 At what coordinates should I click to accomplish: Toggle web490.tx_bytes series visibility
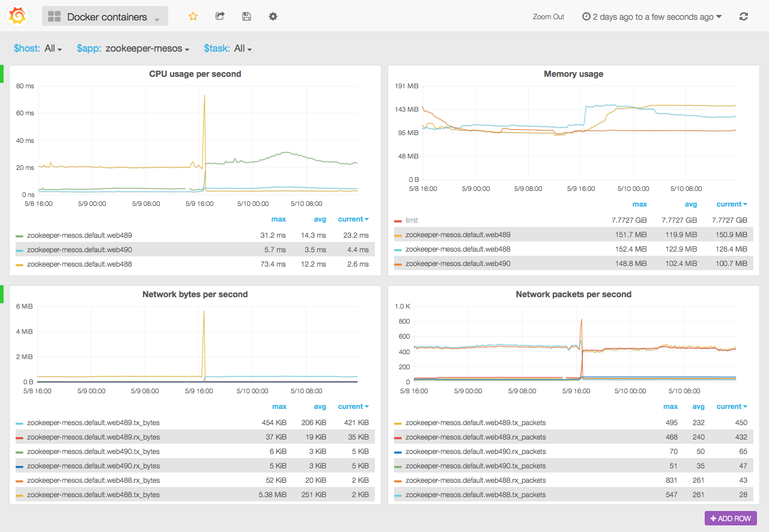pos(93,452)
